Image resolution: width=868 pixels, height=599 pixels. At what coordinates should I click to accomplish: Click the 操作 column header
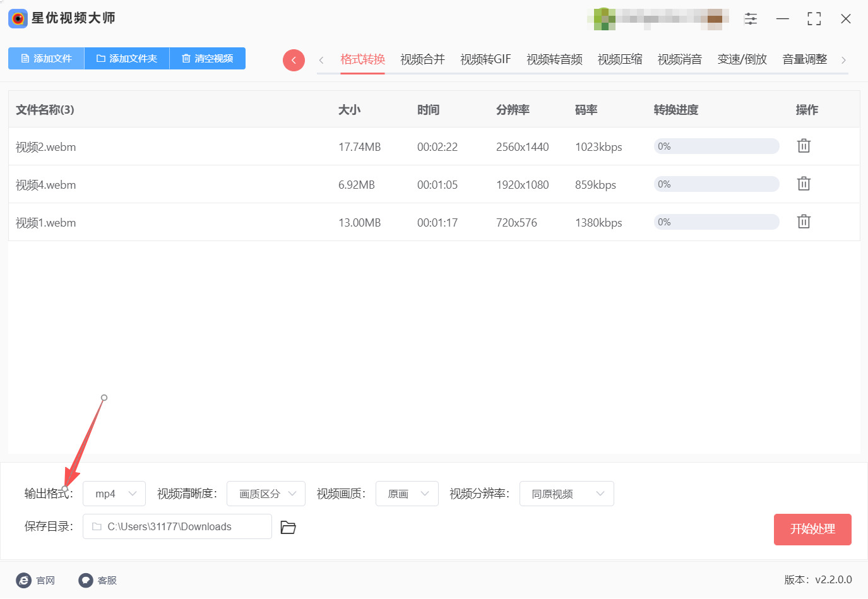point(807,110)
